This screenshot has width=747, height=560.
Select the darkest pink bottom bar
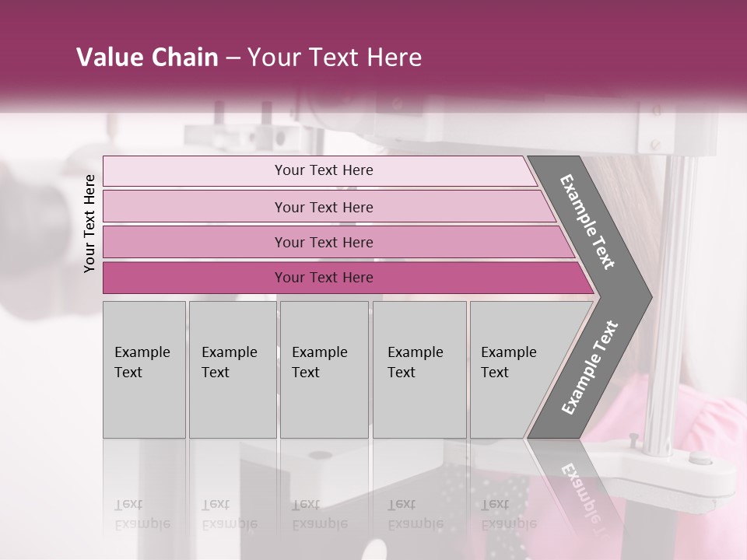point(324,278)
